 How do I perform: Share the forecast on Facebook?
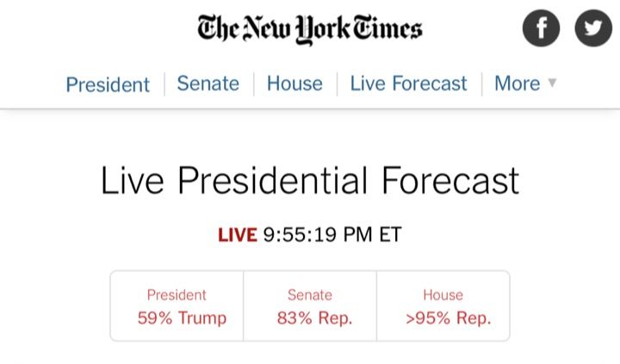541,29
